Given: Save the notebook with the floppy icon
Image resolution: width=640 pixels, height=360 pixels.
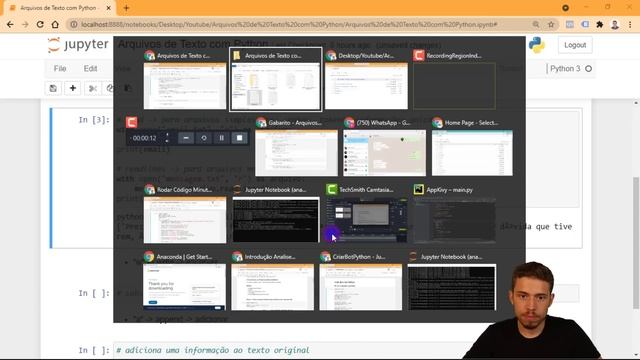Looking at the screenshot, I should pos(53,88).
